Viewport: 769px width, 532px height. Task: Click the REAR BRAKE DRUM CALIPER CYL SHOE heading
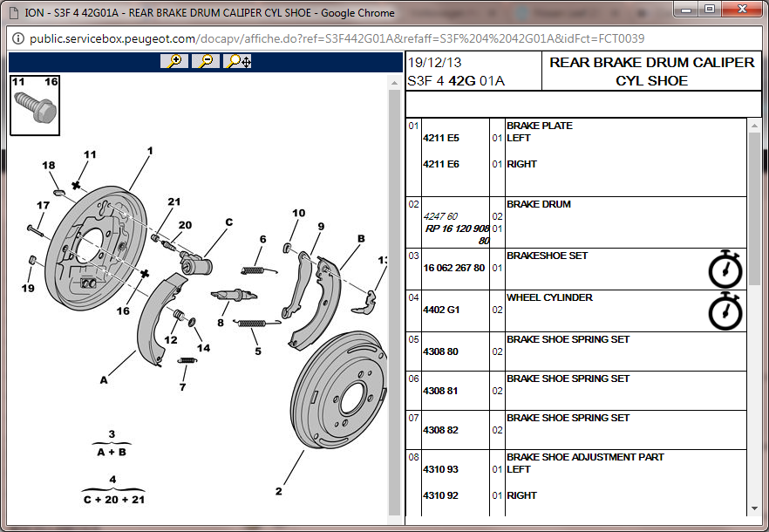coord(652,72)
